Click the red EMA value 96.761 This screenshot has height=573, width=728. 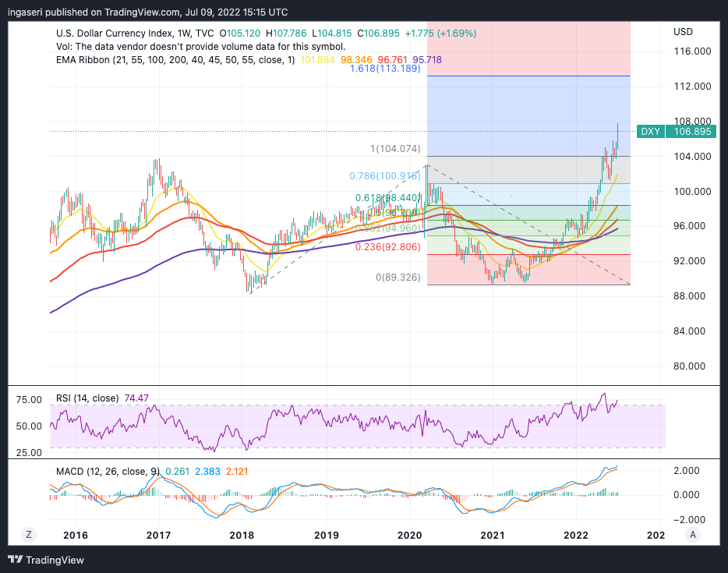pyautogui.click(x=392, y=60)
